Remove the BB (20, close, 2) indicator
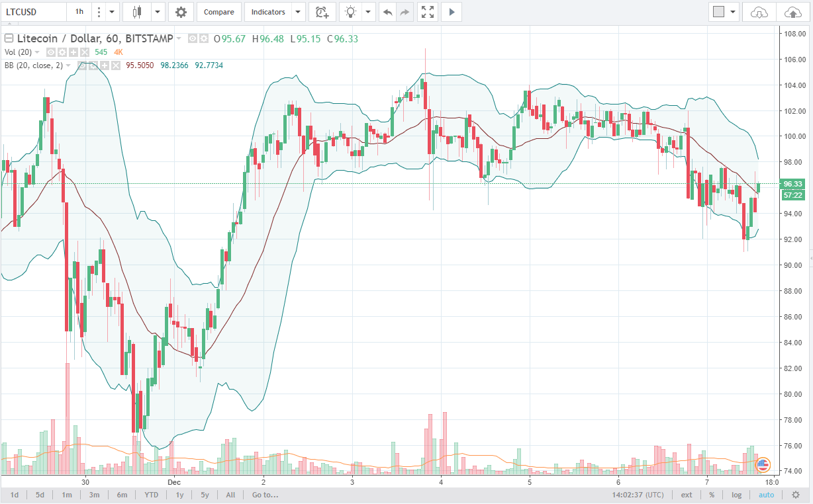This screenshot has width=813, height=504. 116,65
